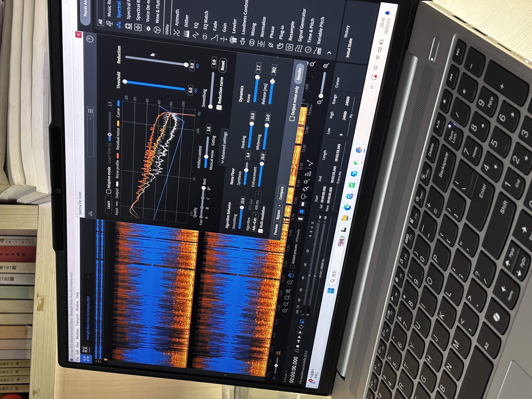Click the Threshold slider handle
Viewport: 532px width, 399px height.
coord(125,82)
